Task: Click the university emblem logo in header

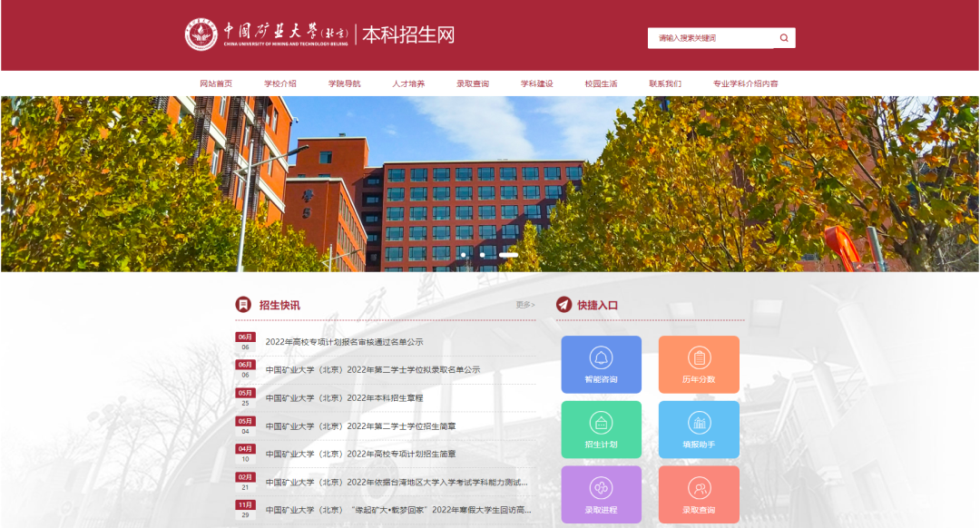Action: (x=201, y=34)
